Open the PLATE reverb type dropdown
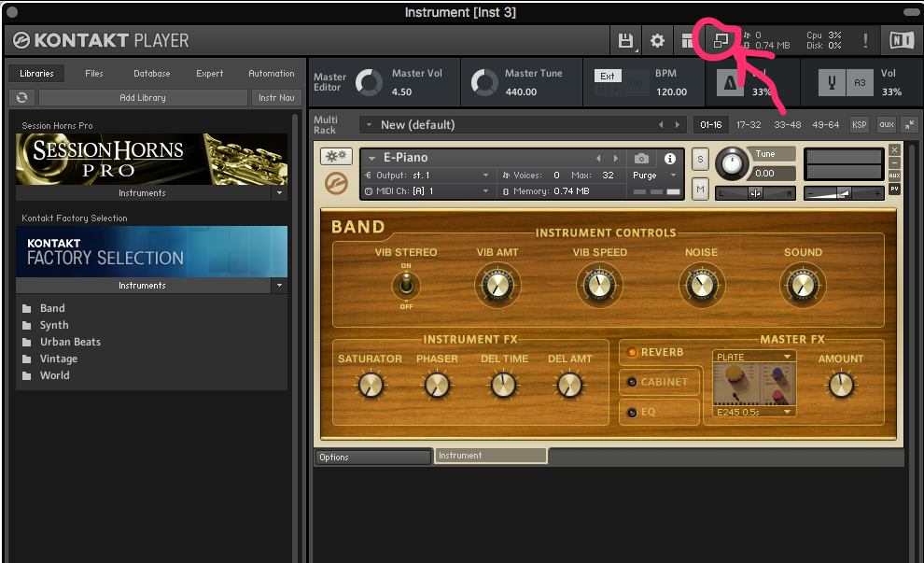Screen dimensions: 924x563 point(754,357)
